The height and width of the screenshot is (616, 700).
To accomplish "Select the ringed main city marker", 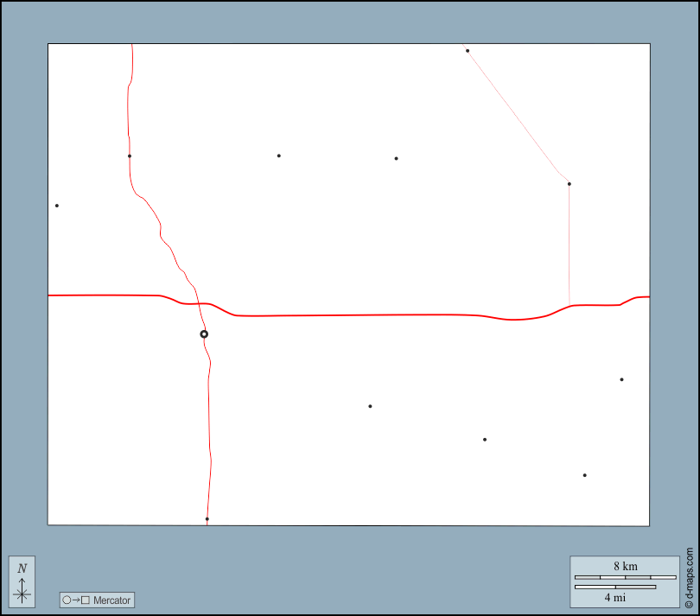I will (204, 333).
